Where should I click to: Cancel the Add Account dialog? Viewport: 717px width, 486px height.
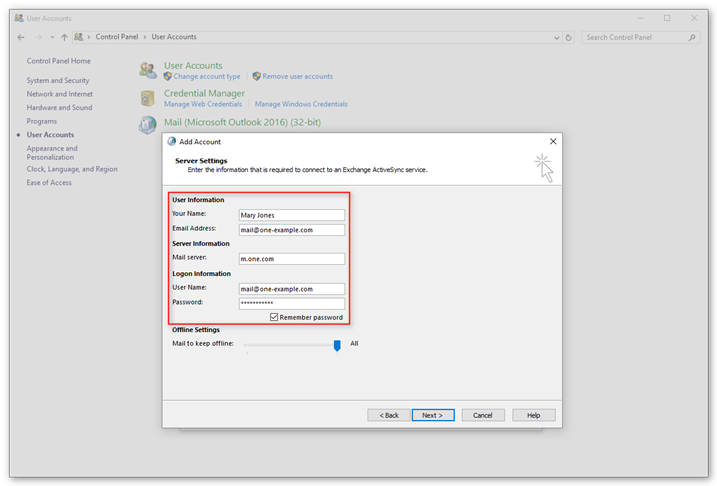[x=483, y=415]
